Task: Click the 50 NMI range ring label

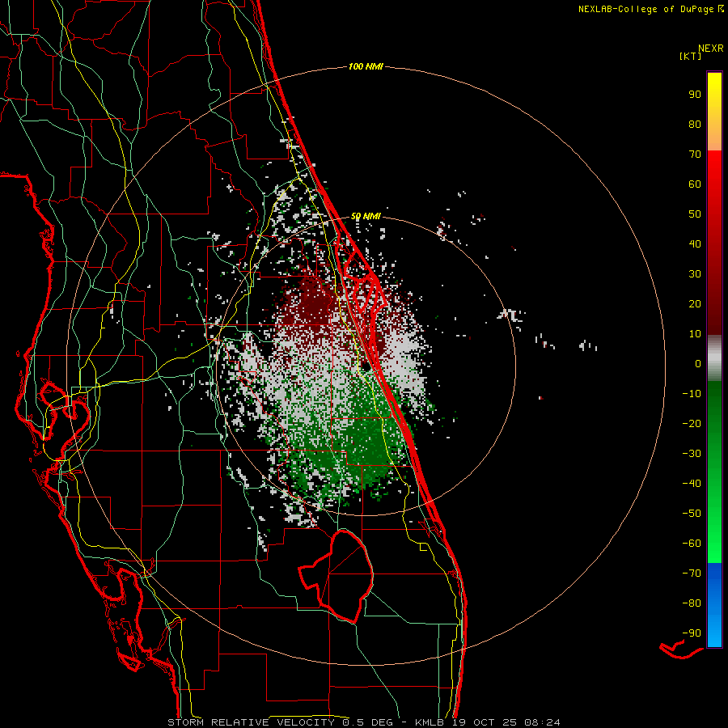Action: (x=366, y=216)
